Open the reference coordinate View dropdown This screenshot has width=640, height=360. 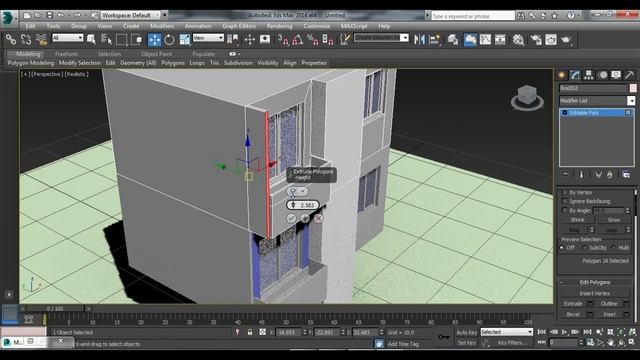(x=208, y=38)
